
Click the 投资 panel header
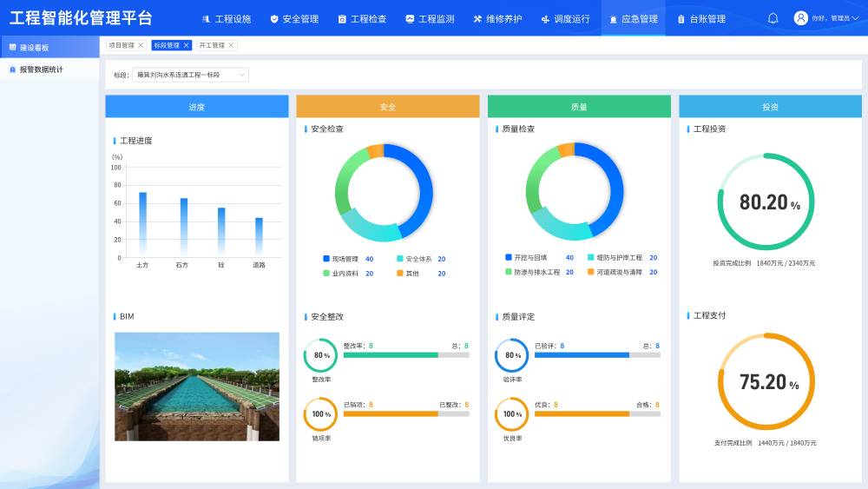pyautogui.click(x=771, y=107)
